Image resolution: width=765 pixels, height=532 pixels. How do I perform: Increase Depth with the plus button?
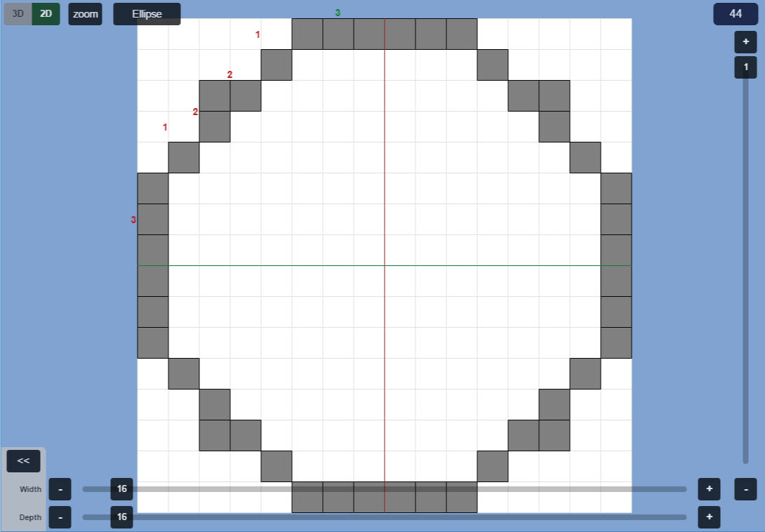(710, 517)
